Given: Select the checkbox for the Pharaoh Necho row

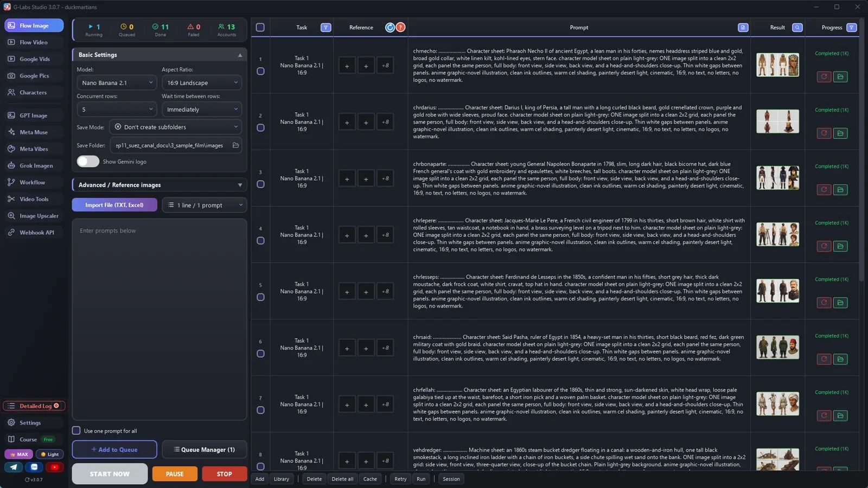Looking at the screenshot, I should 260,71.
